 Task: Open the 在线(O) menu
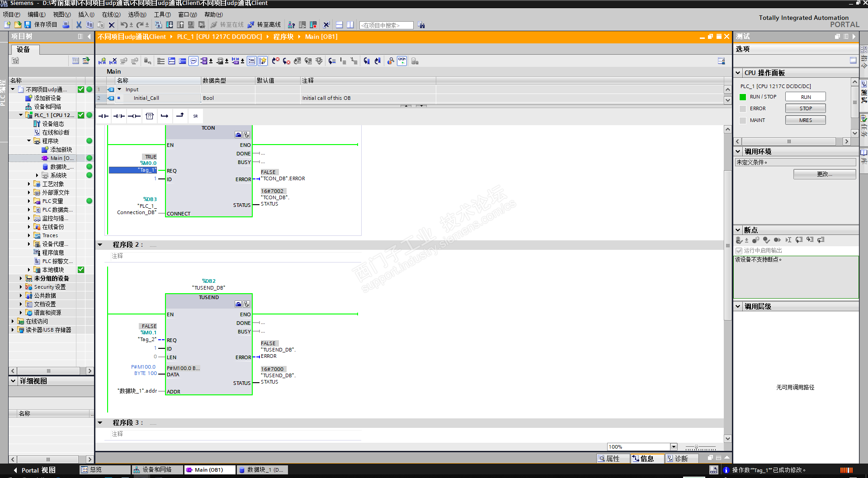point(111,14)
